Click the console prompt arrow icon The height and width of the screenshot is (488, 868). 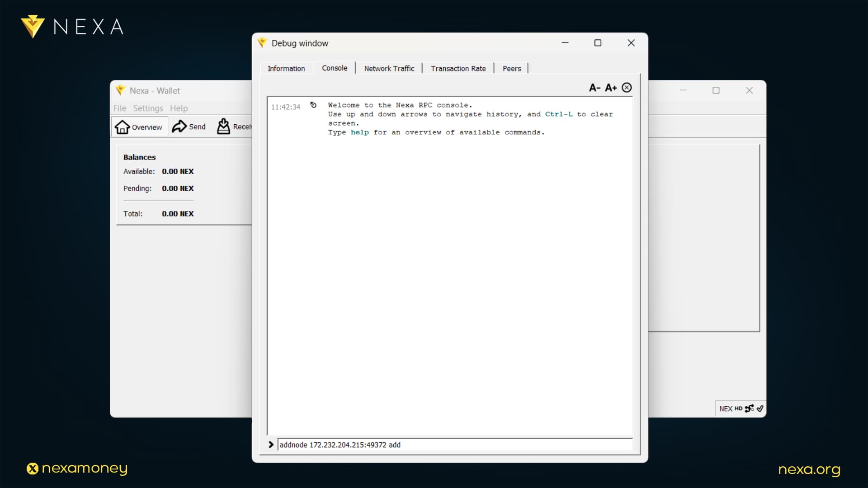point(271,445)
